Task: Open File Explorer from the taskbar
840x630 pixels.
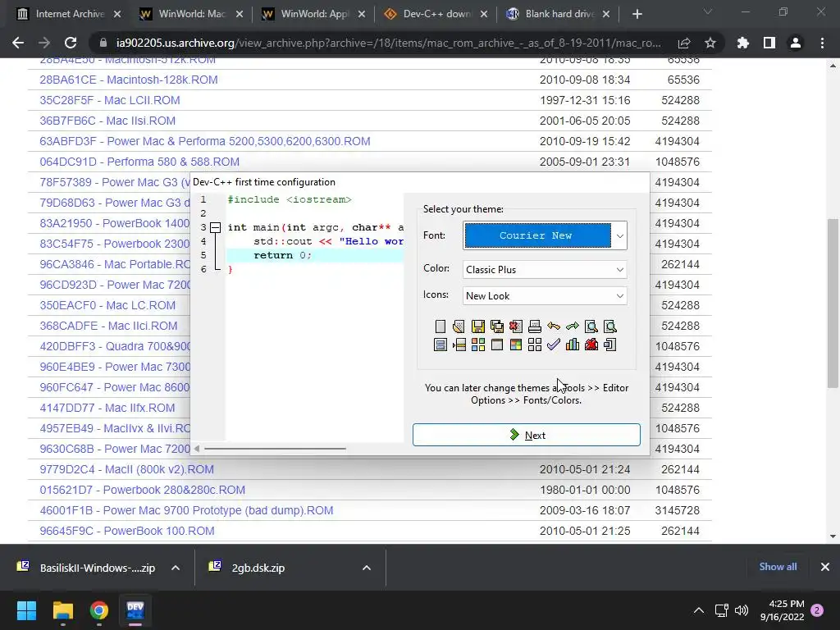Action: (62, 610)
